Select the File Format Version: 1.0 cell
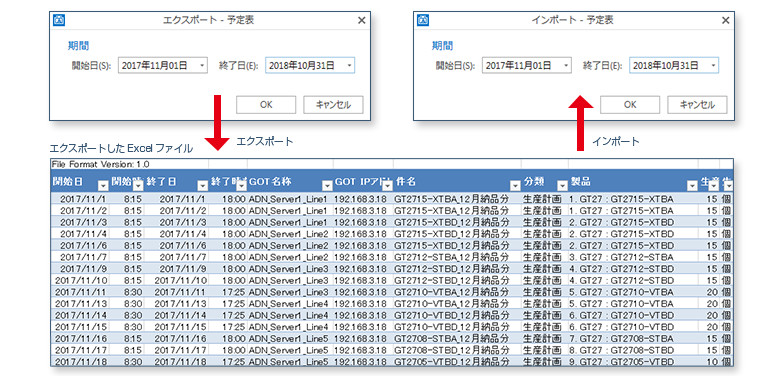780x387 pixels. coord(100,164)
